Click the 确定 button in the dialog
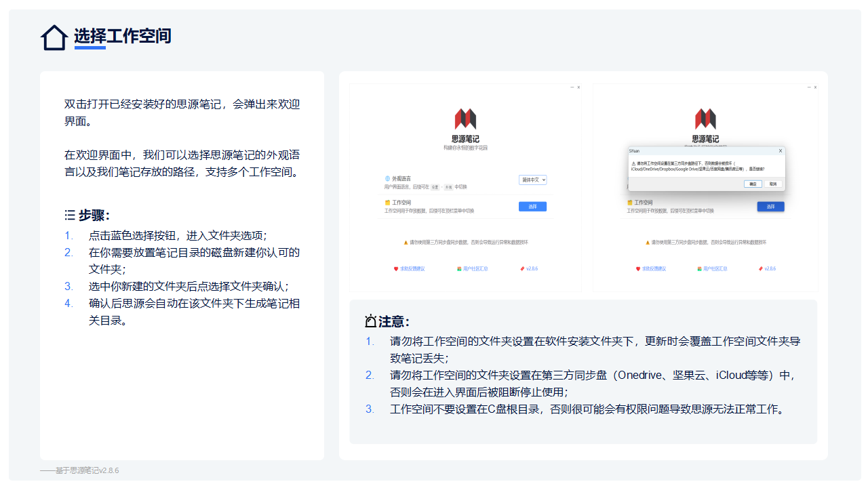This screenshot has height=488, width=868. [x=753, y=184]
